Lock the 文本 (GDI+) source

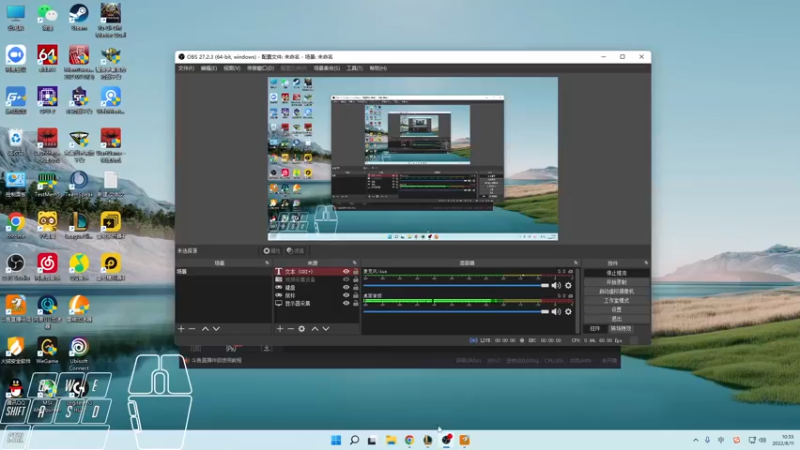pos(356,271)
